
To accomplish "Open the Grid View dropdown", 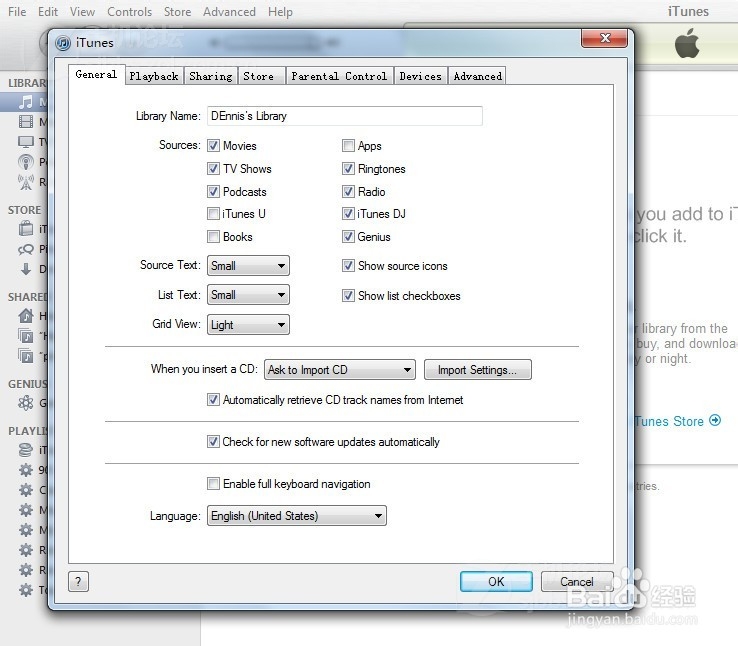I will tap(248, 325).
